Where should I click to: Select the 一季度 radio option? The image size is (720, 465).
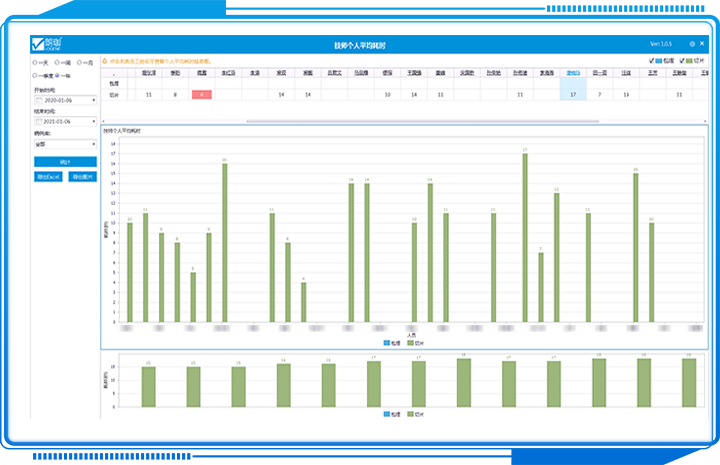(37, 75)
